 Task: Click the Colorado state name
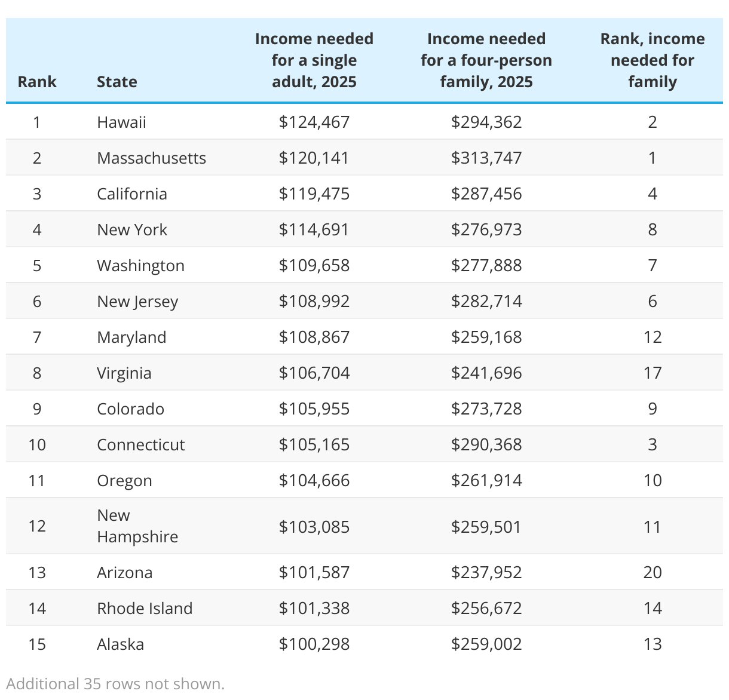click(x=130, y=409)
